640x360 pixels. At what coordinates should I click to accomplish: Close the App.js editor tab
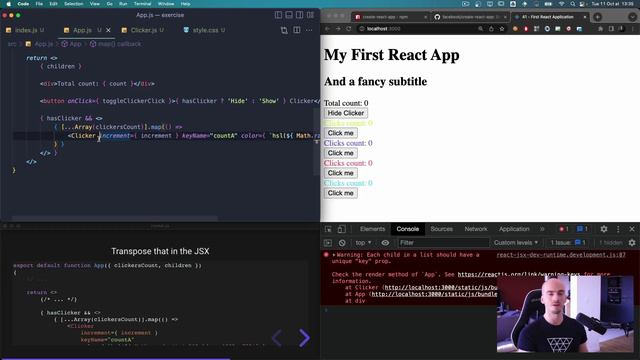pos(108,30)
